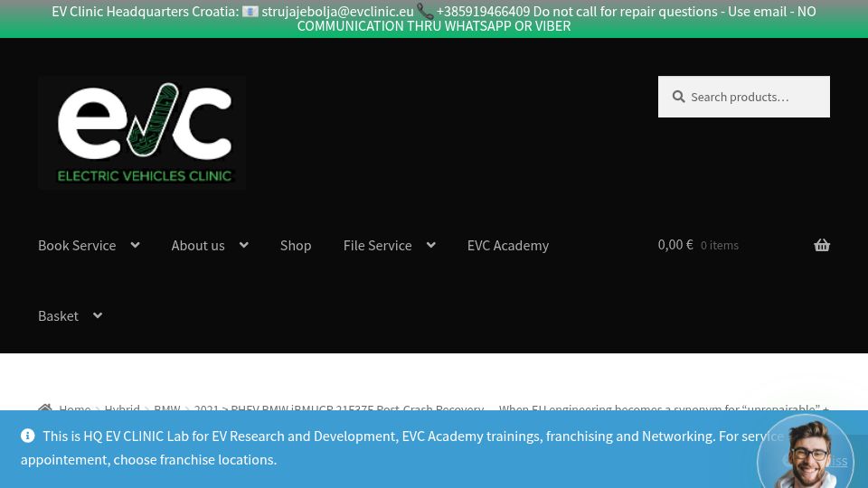Open the File Service menu item
This screenshot has width=868, height=488.
(378, 245)
